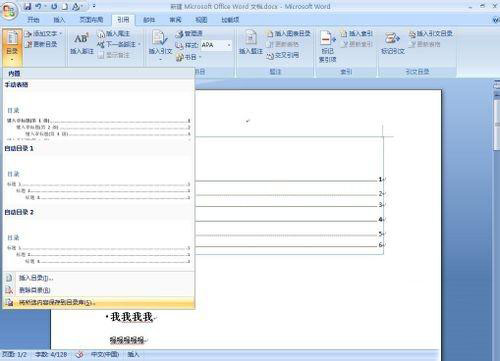The width and height of the screenshot is (500, 361).
Task: Open the 视图 ribbon tab
Action: coord(201,20)
